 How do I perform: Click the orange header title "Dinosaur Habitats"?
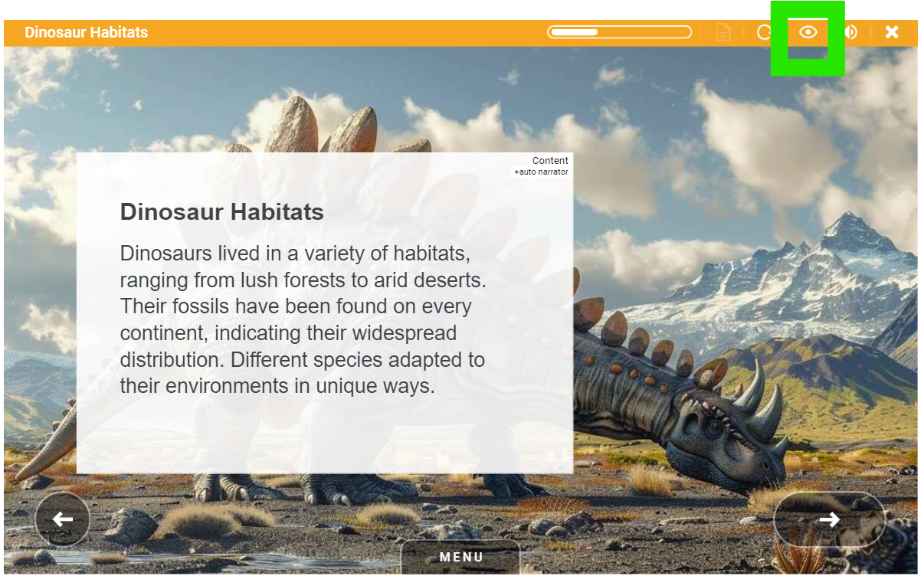point(87,32)
